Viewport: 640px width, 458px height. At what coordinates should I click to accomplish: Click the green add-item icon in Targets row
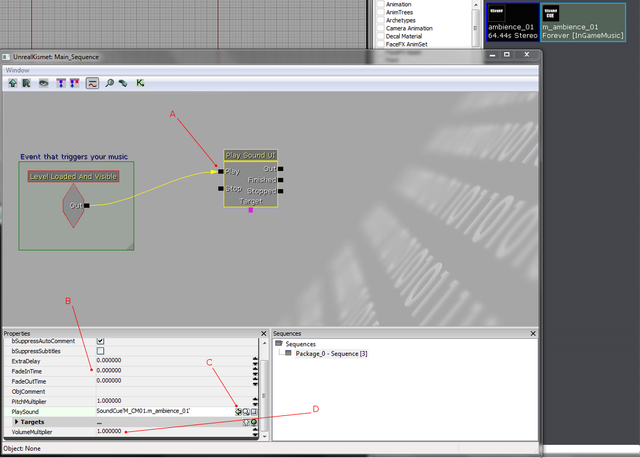[254, 422]
